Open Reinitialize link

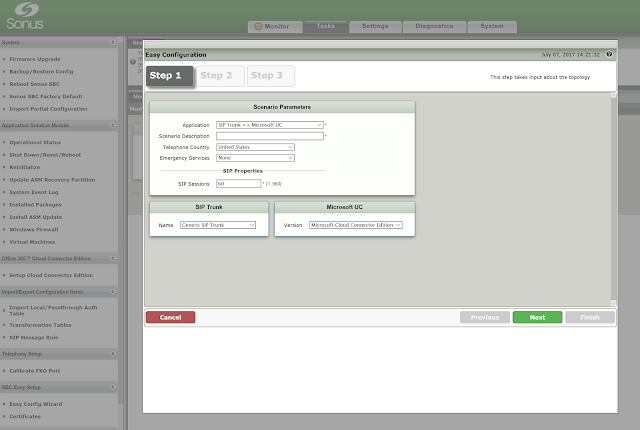pyautogui.click(x=24, y=167)
